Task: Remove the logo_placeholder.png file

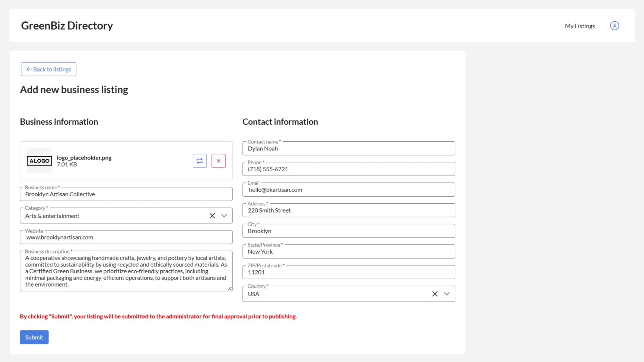Action: pos(218,161)
